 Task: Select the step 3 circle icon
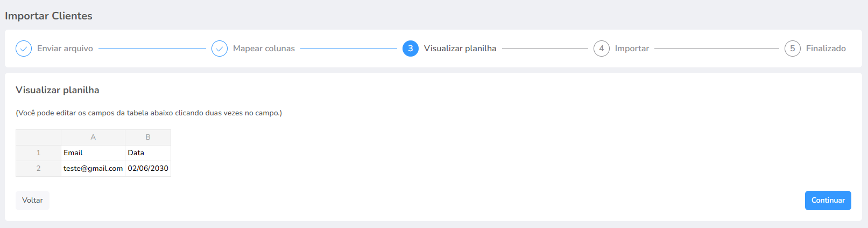pyautogui.click(x=411, y=49)
